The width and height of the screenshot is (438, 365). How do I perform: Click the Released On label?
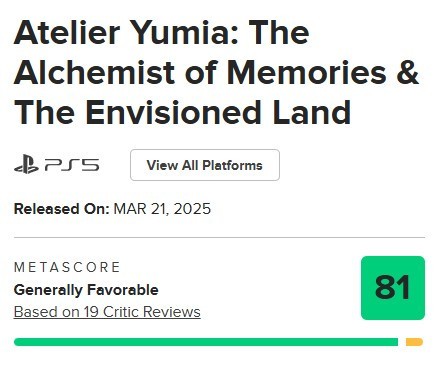point(62,209)
